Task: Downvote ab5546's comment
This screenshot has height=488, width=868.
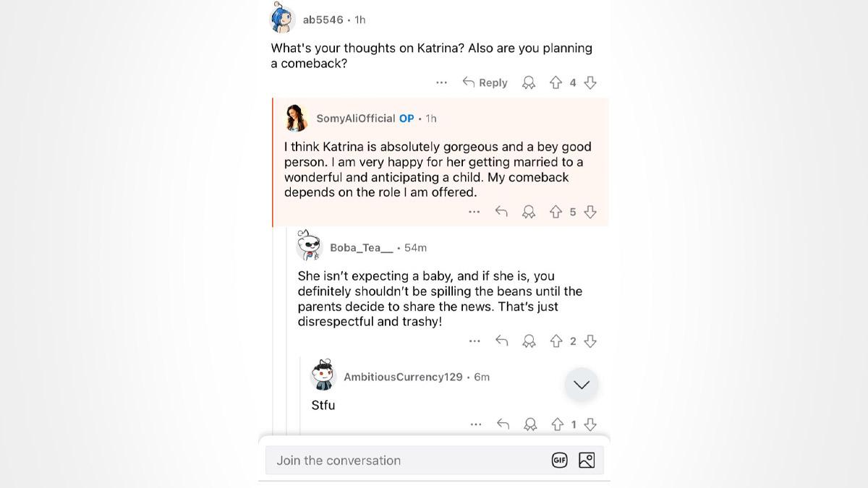Action: (590, 83)
